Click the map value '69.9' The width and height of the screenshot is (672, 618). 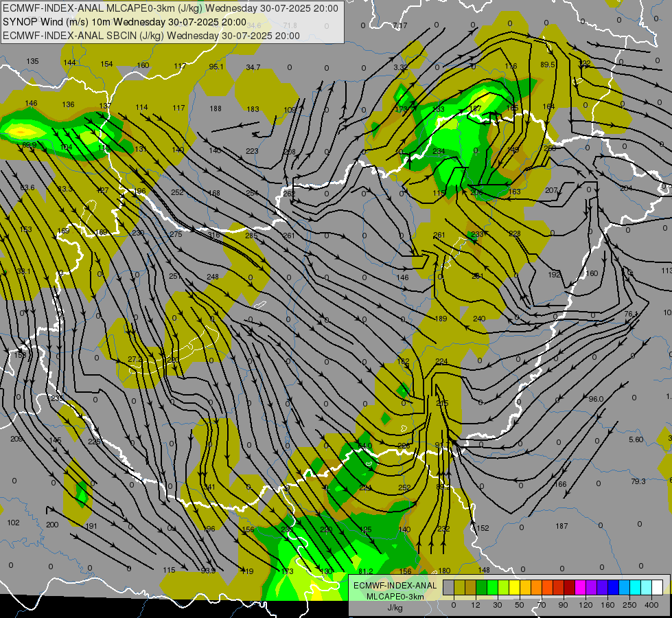[29, 146]
